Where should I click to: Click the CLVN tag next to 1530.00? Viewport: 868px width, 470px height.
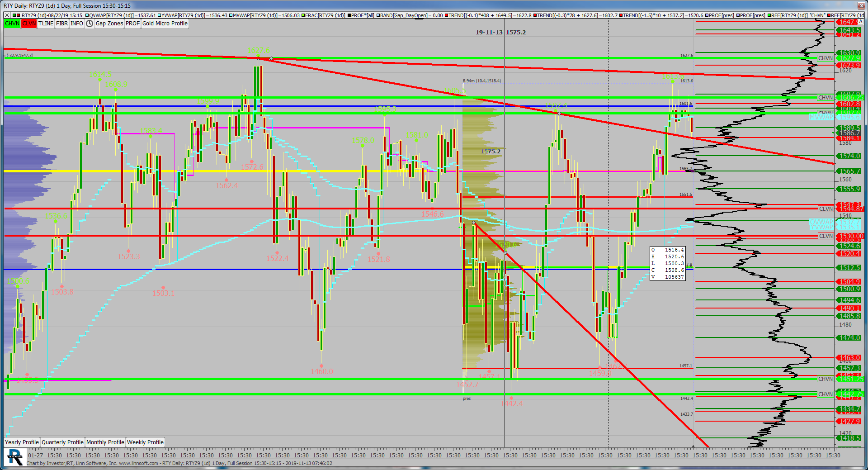pos(826,236)
